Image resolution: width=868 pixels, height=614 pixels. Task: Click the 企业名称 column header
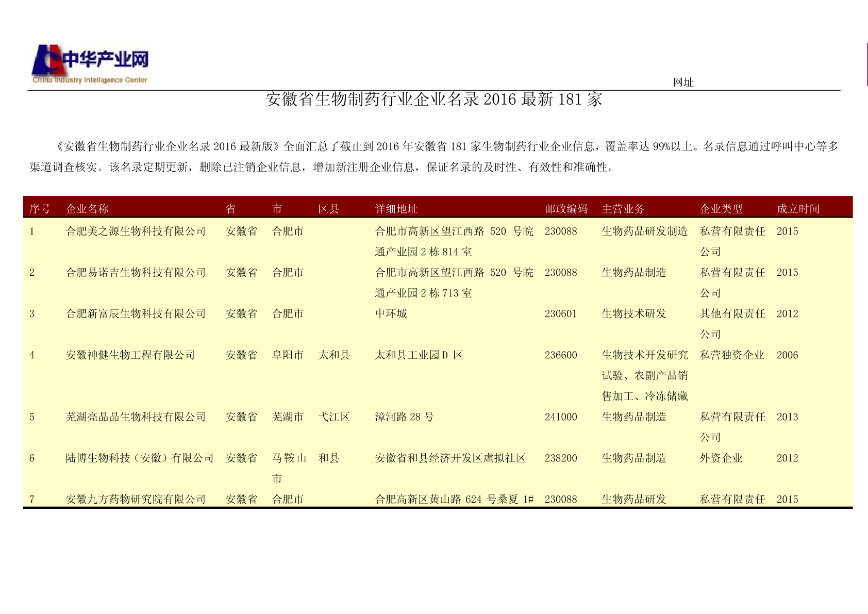[x=87, y=209]
